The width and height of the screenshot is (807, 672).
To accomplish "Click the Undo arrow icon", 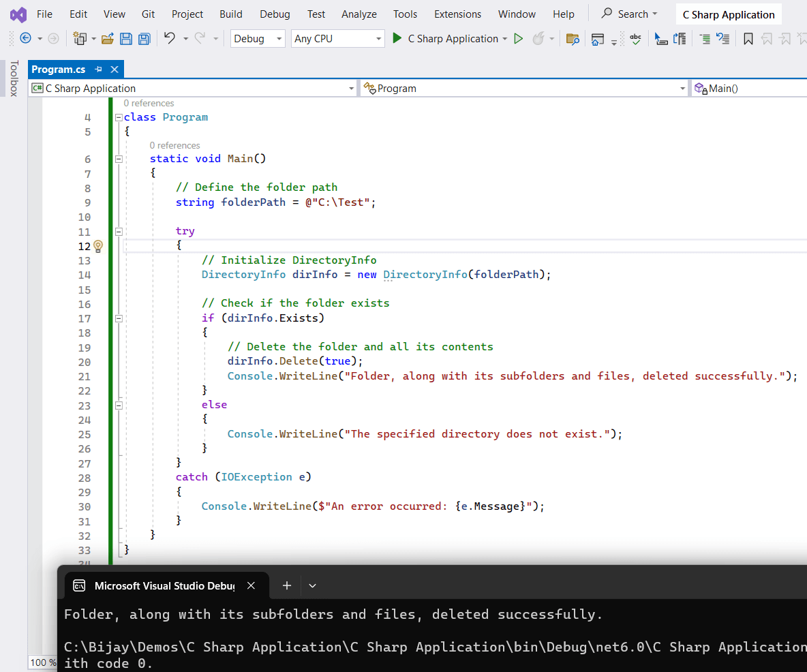I will click(170, 39).
